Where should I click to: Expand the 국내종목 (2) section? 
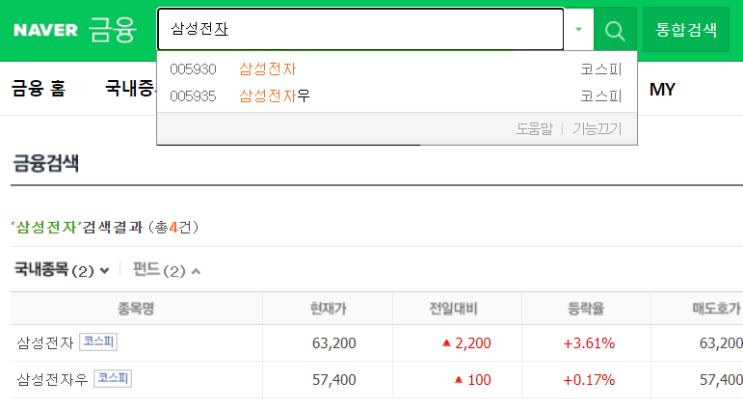tap(62, 270)
